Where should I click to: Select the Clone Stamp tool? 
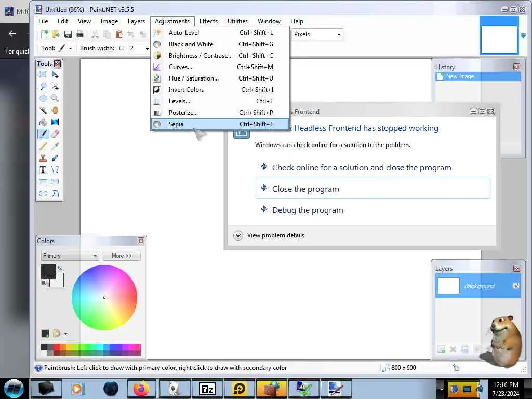(43, 158)
